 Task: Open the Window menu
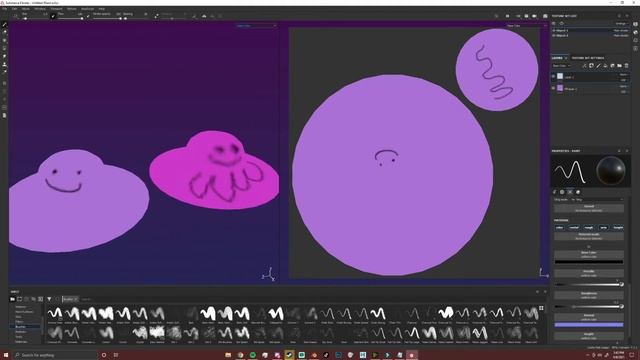[x=40, y=9]
